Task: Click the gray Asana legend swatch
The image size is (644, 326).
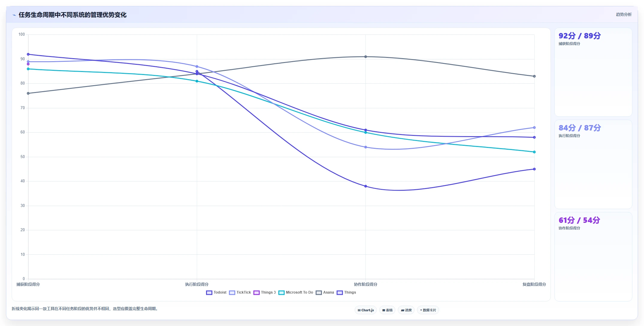Action: click(319, 293)
